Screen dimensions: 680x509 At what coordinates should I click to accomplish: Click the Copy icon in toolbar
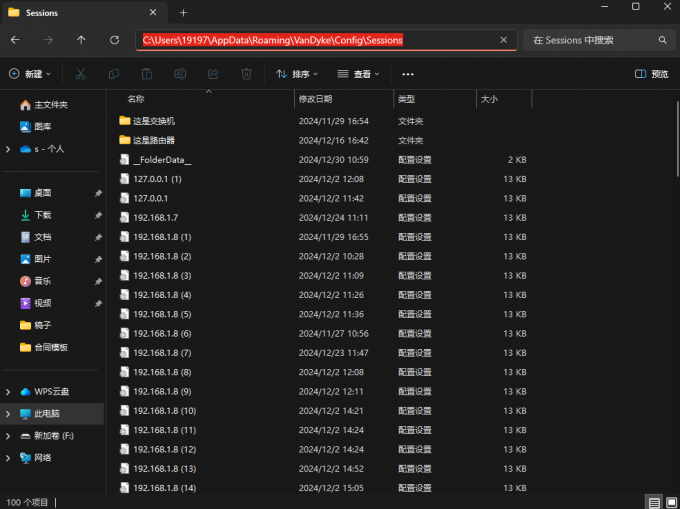click(114, 74)
